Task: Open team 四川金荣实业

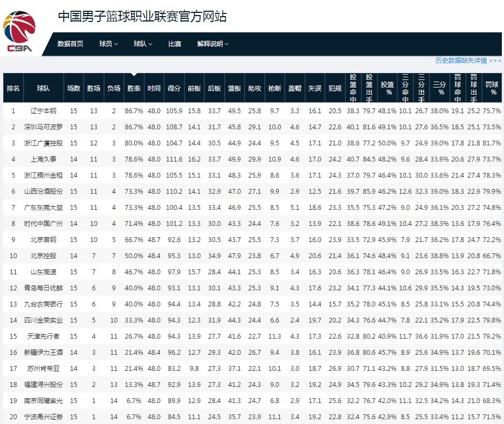Action: pyautogui.click(x=43, y=320)
